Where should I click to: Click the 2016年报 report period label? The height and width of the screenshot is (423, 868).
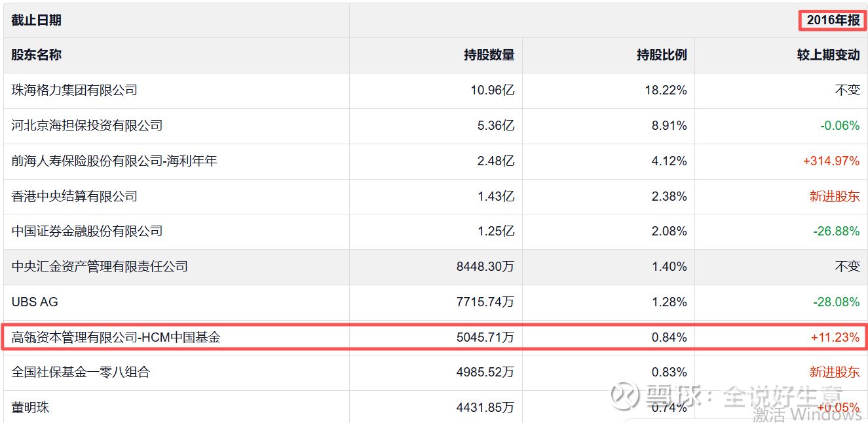tap(833, 20)
